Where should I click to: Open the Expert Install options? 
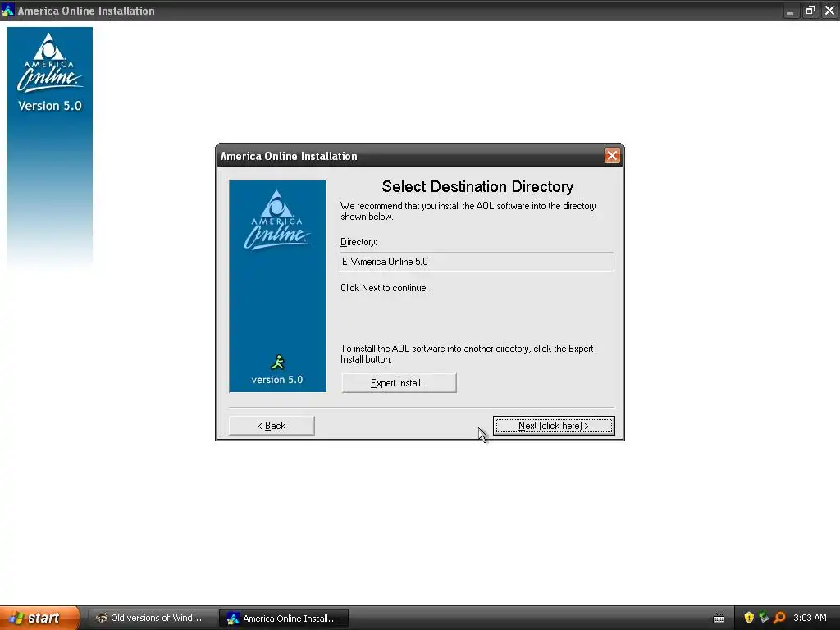(x=399, y=383)
